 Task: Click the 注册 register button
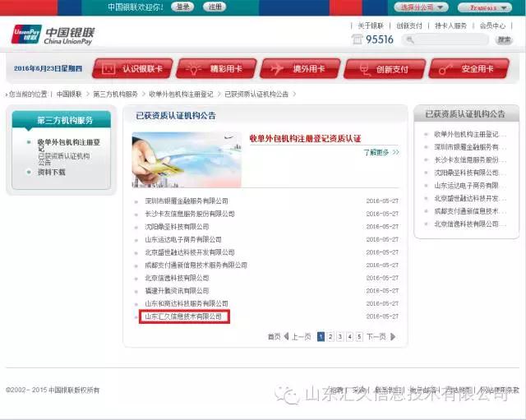click(215, 7)
